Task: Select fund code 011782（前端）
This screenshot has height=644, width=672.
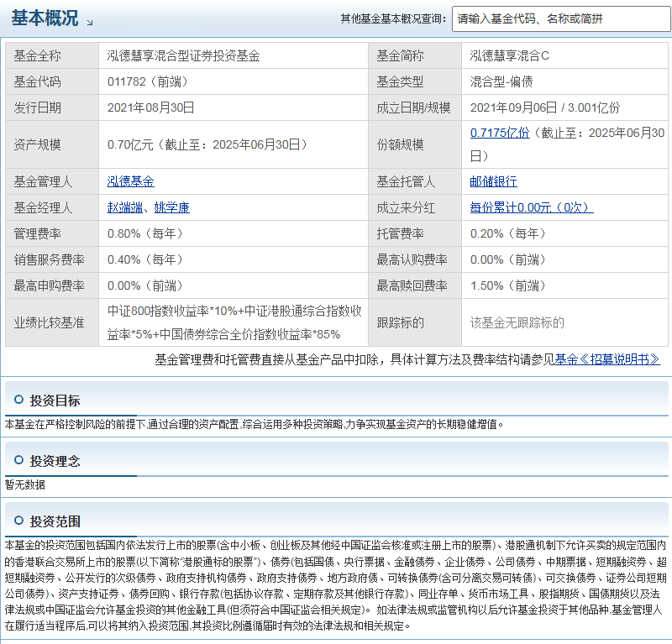Action: (148, 81)
